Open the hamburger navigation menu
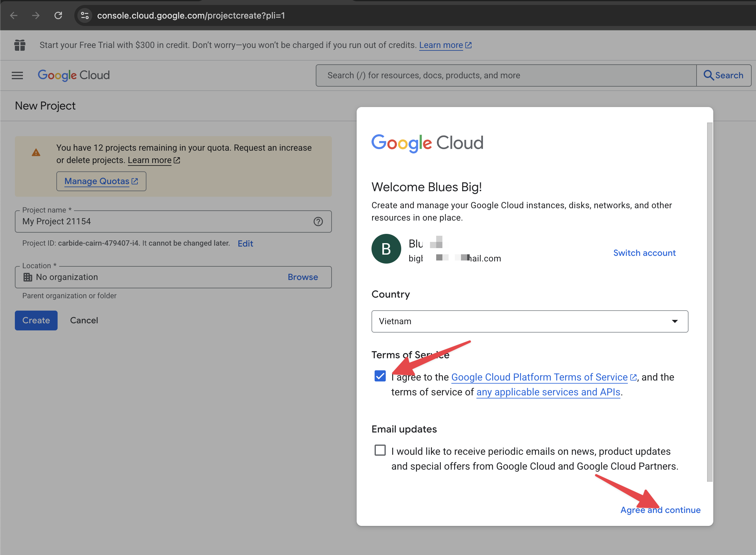Viewport: 756px width, 555px height. point(17,75)
